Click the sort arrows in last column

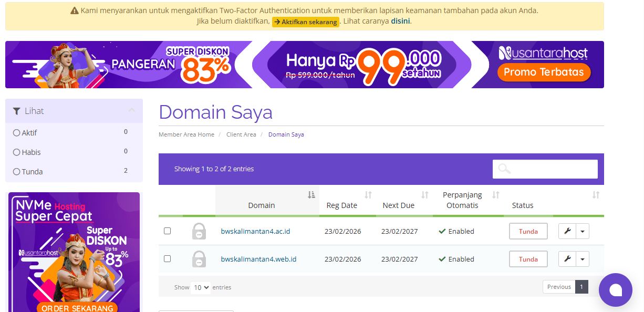coord(596,195)
